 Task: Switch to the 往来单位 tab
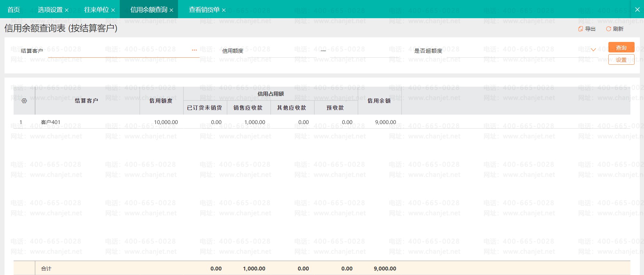coord(97,9)
